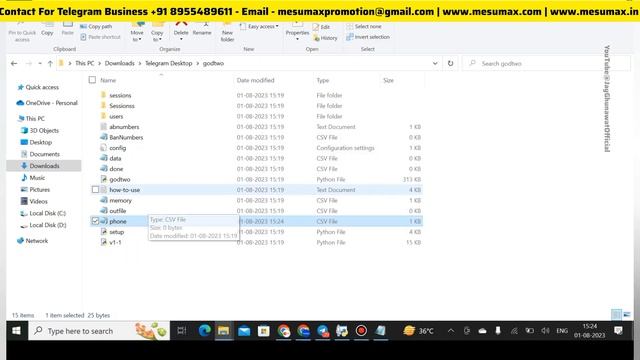Open Videos in navigation pane
Screen dimensions: 640x360
coord(34,202)
